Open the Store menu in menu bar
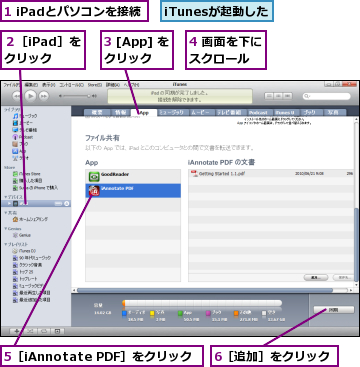This screenshot has height=367, width=360. (x=95, y=85)
